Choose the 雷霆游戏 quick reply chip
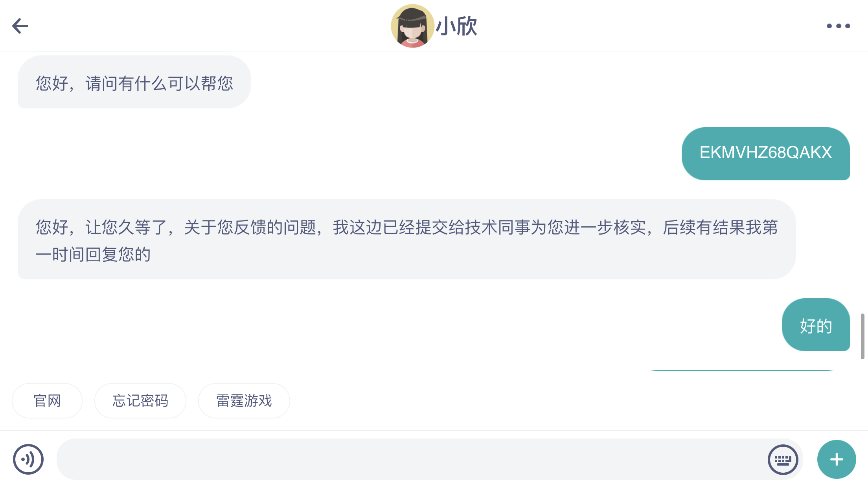Viewport: 868px width, 488px height. (x=244, y=401)
